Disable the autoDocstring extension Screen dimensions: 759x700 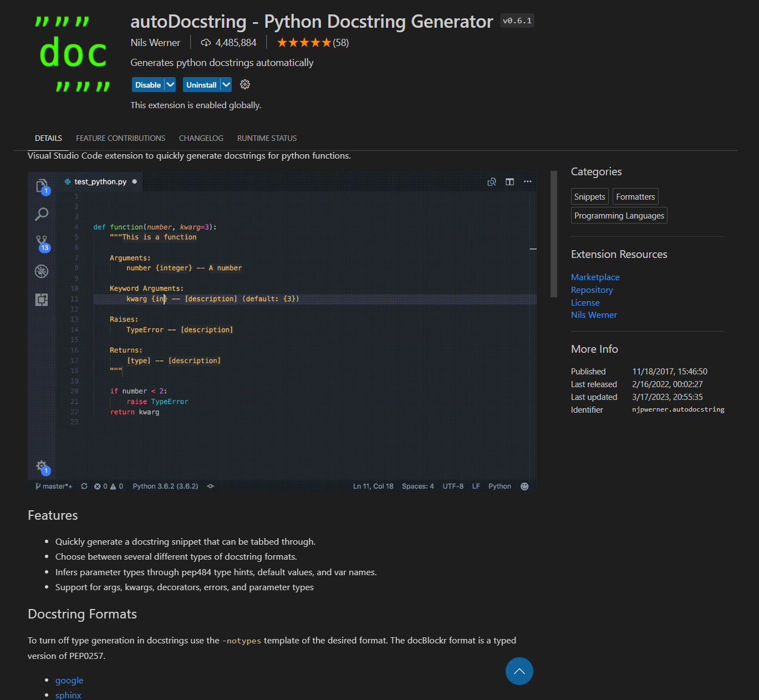pos(148,85)
